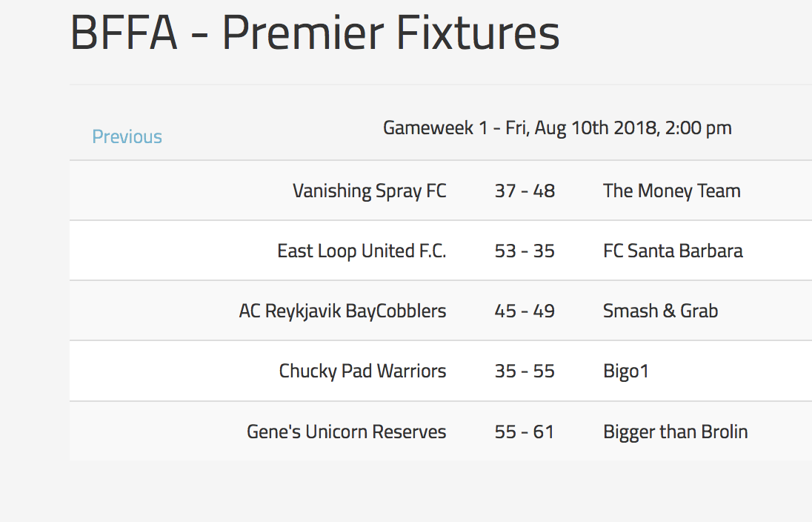Screen dimensions: 812x522
Task: Select Bigger than Brolin team
Action: 675,432
